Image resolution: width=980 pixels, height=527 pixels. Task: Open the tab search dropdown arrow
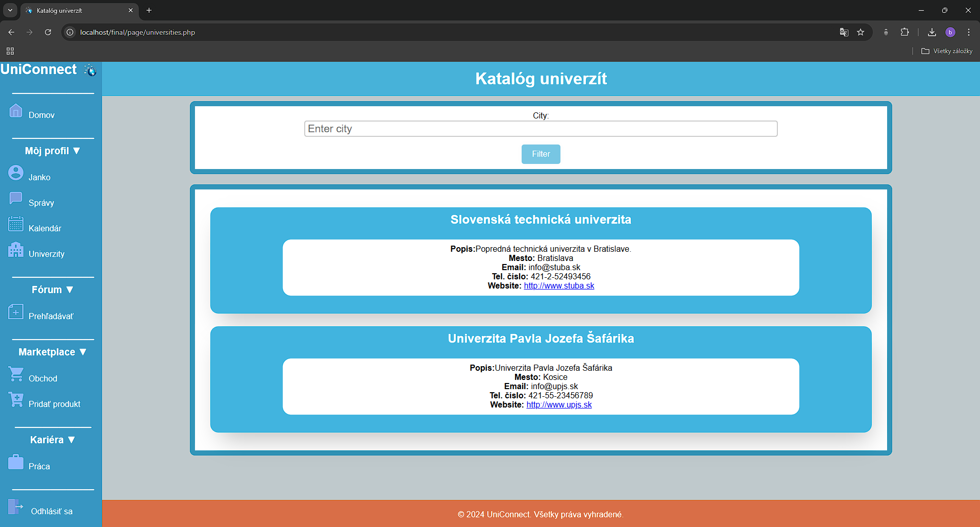10,10
